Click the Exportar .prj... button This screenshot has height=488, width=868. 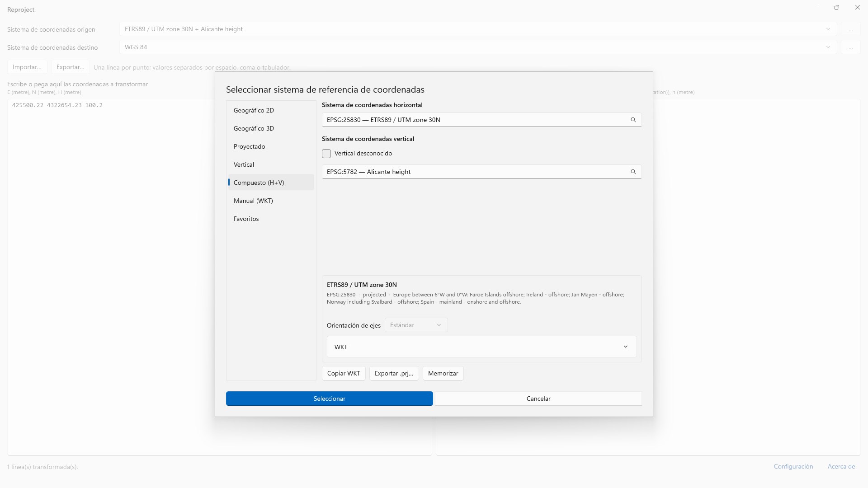[x=394, y=373]
